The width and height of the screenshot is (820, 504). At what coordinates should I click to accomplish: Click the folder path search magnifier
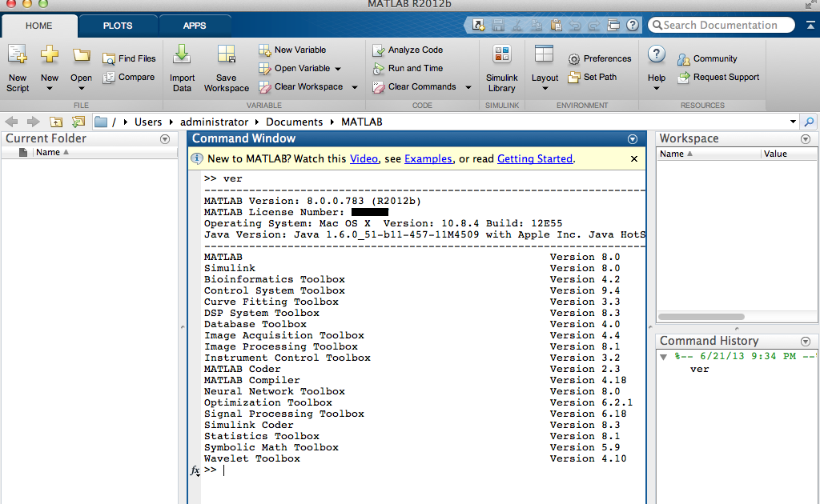pos(809,122)
